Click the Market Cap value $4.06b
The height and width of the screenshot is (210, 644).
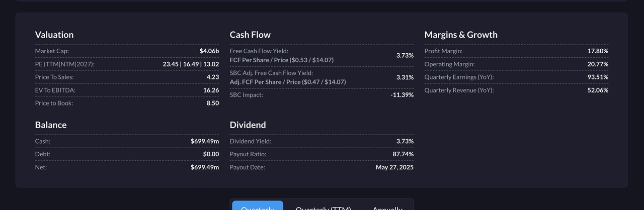[x=209, y=51]
